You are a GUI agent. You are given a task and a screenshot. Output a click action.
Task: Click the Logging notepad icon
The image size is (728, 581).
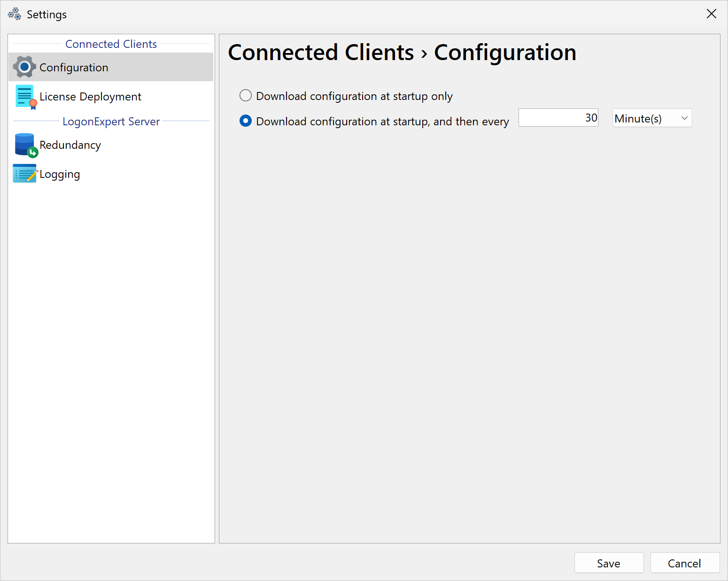coord(25,174)
